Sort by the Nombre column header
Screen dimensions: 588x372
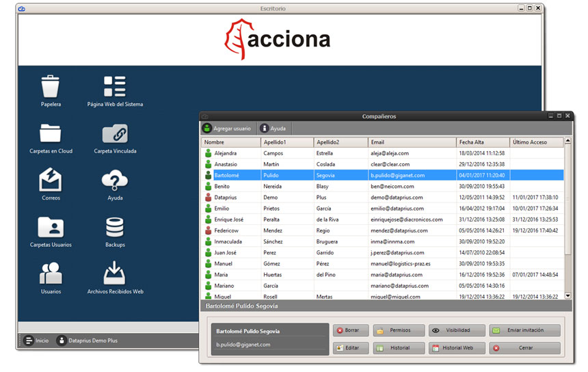point(231,142)
